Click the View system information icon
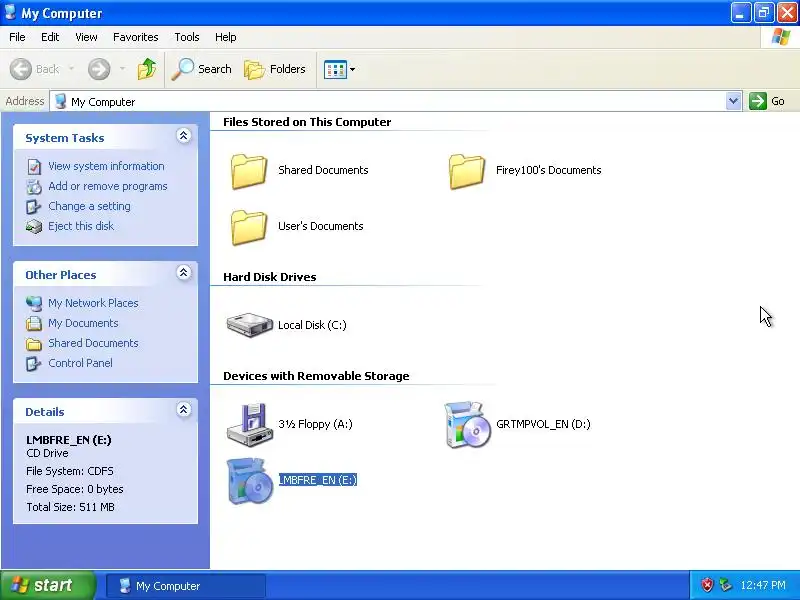Viewport: 800px width, 600px height. point(34,167)
